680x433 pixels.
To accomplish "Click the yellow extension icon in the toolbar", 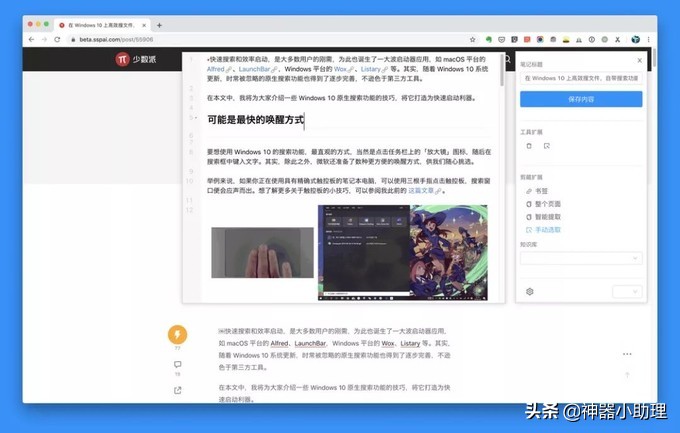I will pyautogui.click(x=566, y=39).
